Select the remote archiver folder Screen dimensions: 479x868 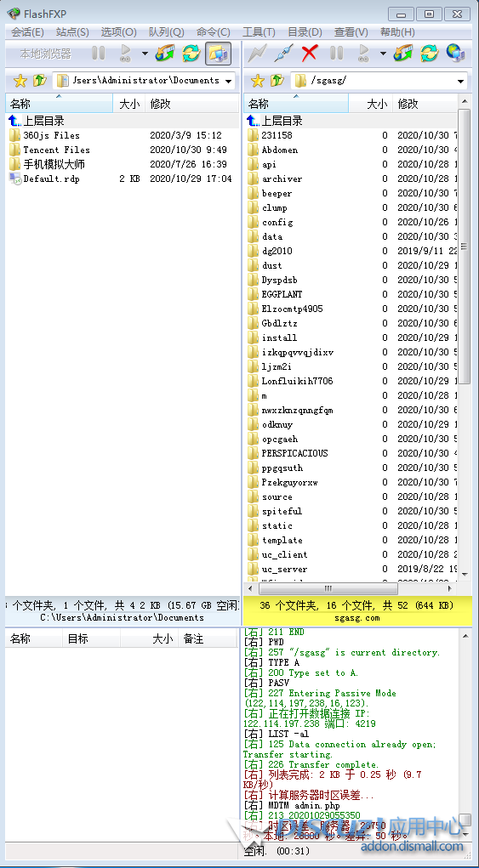point(282,179)
